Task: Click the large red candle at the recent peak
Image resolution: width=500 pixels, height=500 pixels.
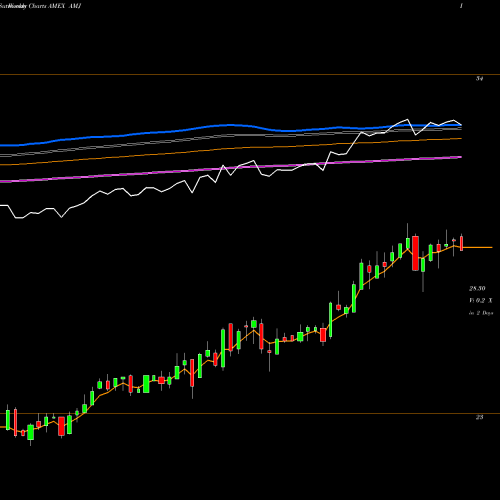Action: (415, 253)
